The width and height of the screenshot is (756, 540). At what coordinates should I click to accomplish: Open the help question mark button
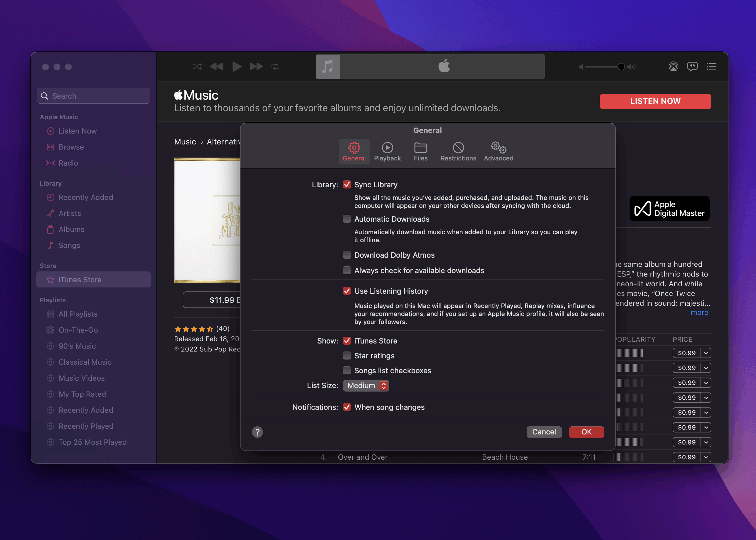click(x=257, y=432)
